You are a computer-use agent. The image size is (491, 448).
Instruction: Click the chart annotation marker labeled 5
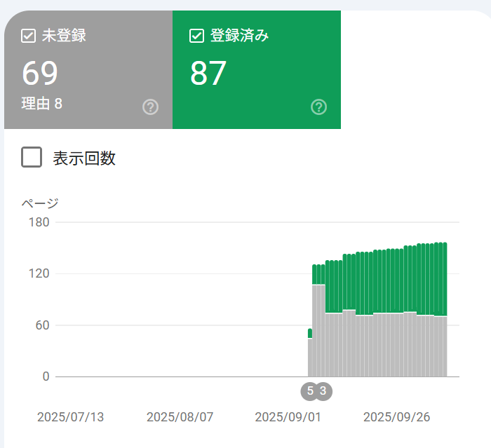click(310, 391)
